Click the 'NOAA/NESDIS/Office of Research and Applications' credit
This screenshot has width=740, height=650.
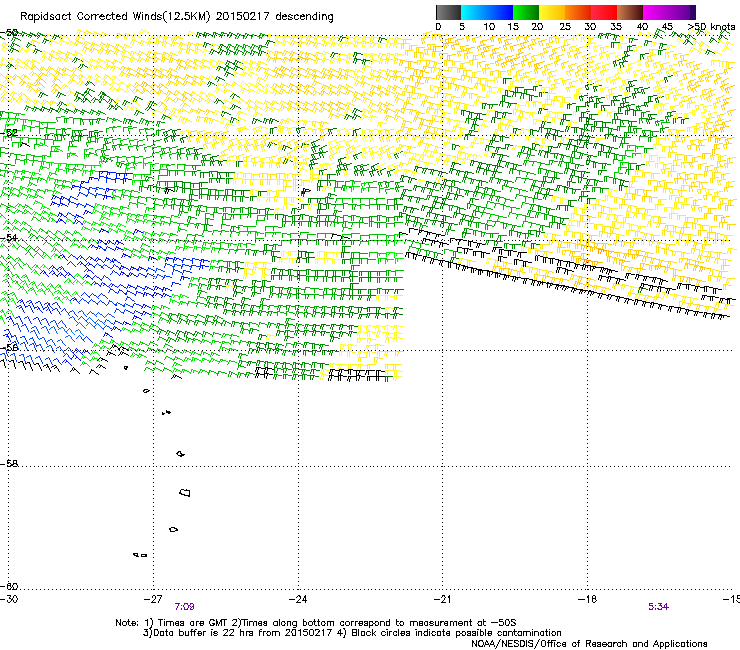(589, 644)
